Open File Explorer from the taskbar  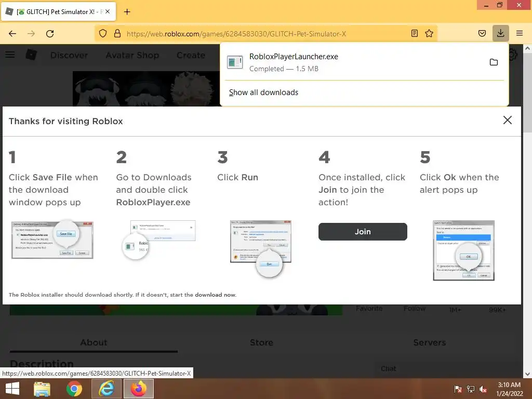42,389
